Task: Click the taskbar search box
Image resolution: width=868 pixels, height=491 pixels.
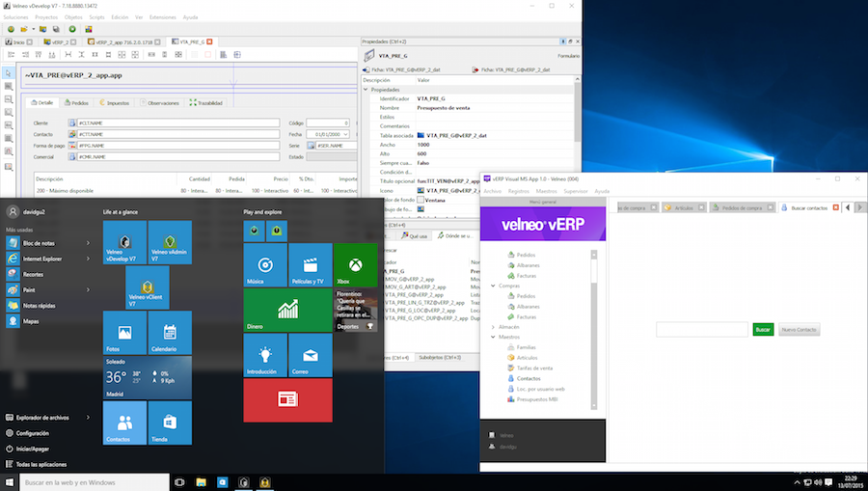Action: 95,482
